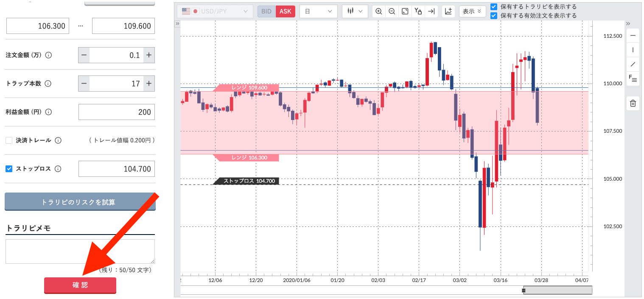The width and height of the screenshot is (644, 299).
Task: Click the fit-chart-to-screen icon
Action: tap(405, 11)
